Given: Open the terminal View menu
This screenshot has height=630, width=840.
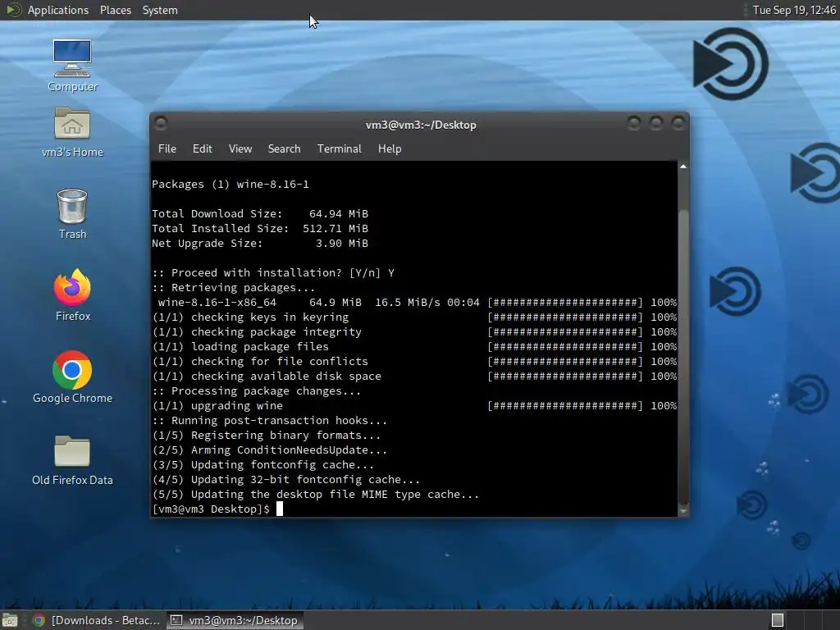Looking at the screenshot, I should click(x=240, y=149).
